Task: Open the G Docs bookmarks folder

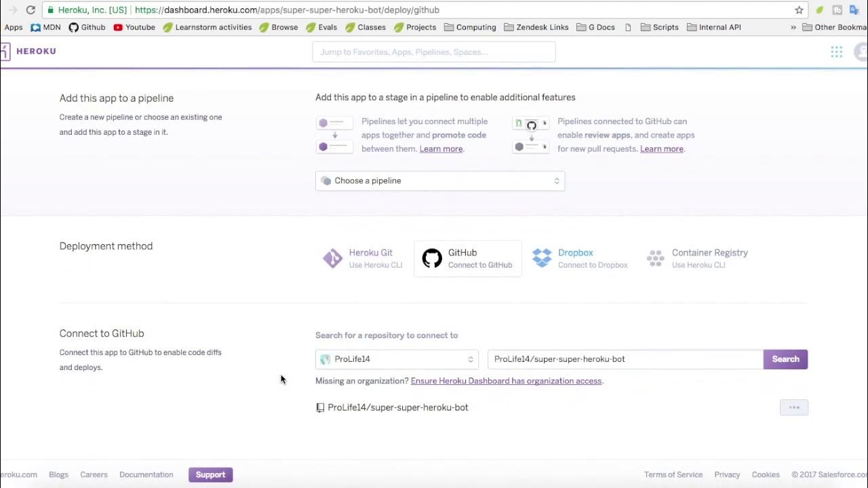Action: [595, 28]
